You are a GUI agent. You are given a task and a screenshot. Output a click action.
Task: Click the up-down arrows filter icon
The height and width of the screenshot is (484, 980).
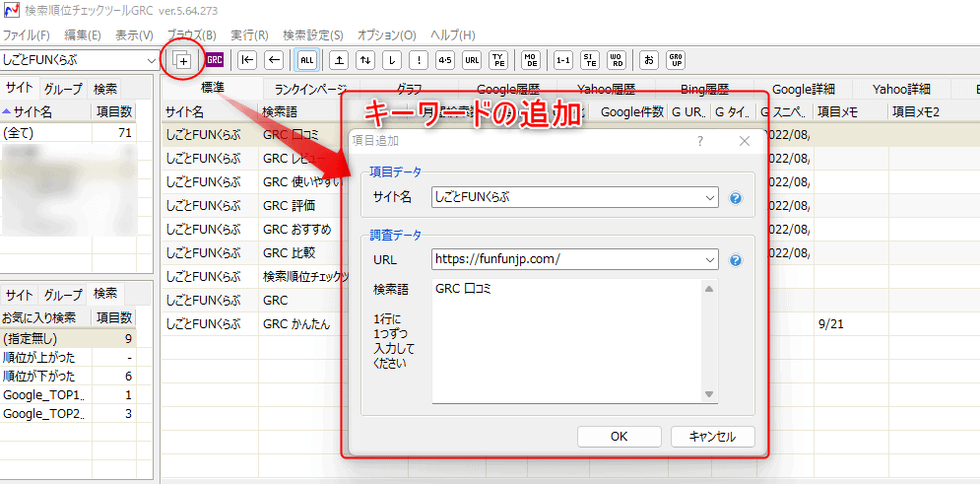click(x=365, y=60)
